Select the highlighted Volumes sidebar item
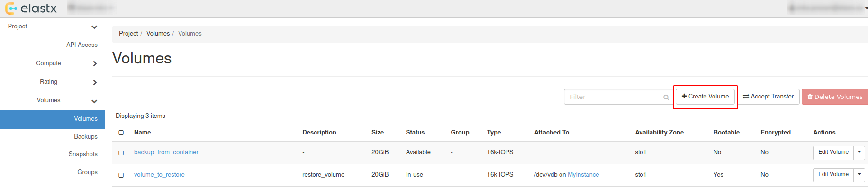Screen dimensions: 868x187 point(53,119)
